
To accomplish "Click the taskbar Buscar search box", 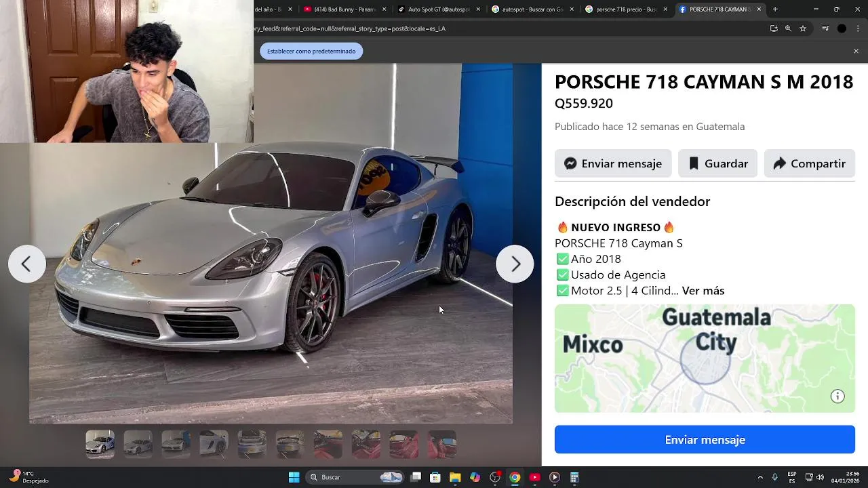I will [x=356, y=477].
